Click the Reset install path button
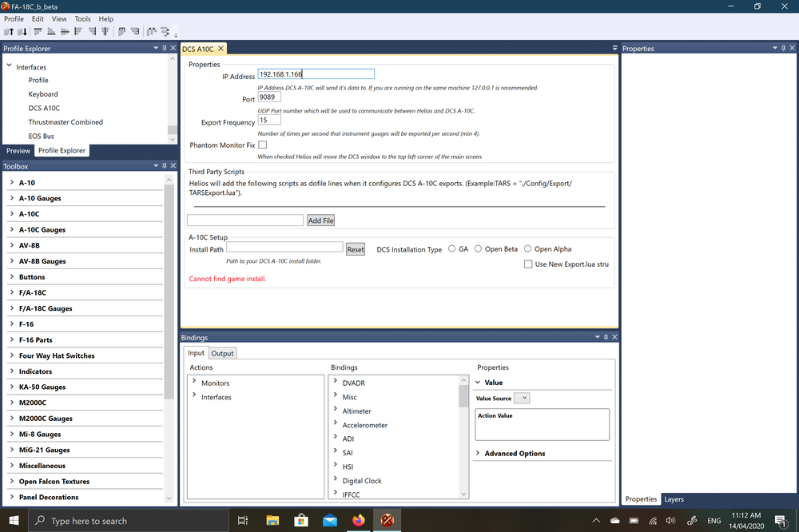Screen dimensions: 799x532 coord(356,249)
